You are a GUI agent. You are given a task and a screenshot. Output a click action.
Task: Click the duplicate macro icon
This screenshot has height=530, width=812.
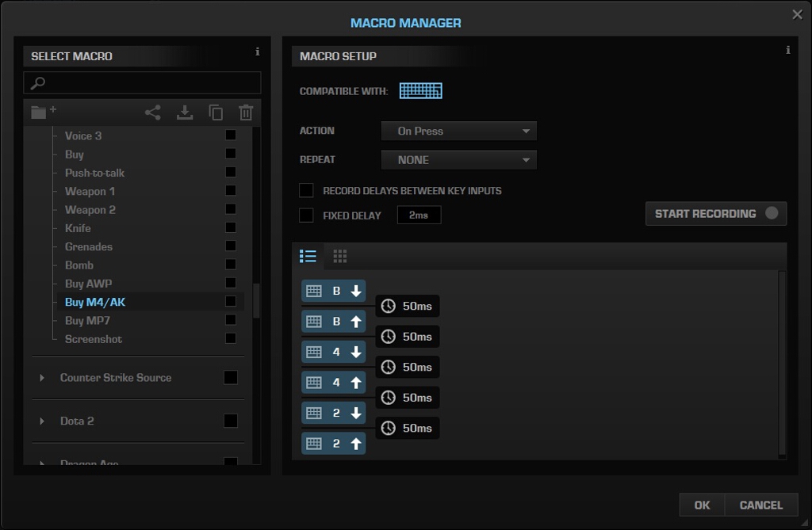click(216, 112)
